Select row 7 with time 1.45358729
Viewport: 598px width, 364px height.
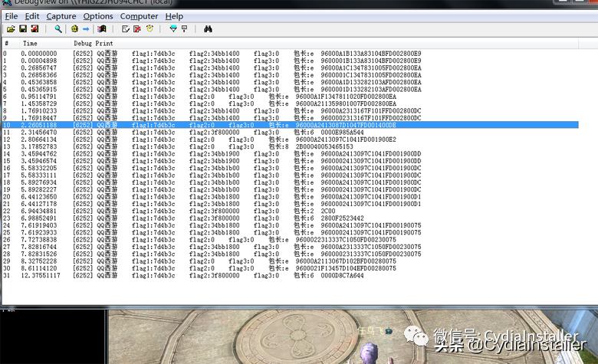[x=291, y=103]
